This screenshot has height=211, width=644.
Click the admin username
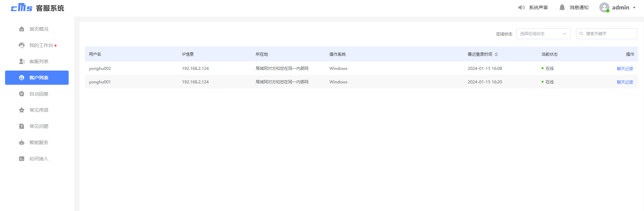click(x=621, y=7)
